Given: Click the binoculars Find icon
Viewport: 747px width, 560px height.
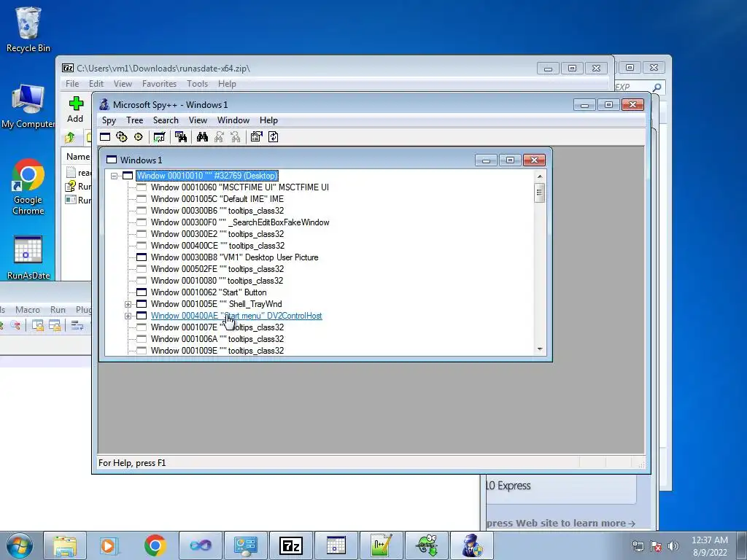Looking at the screenshot, I should (x=202, y=137).
